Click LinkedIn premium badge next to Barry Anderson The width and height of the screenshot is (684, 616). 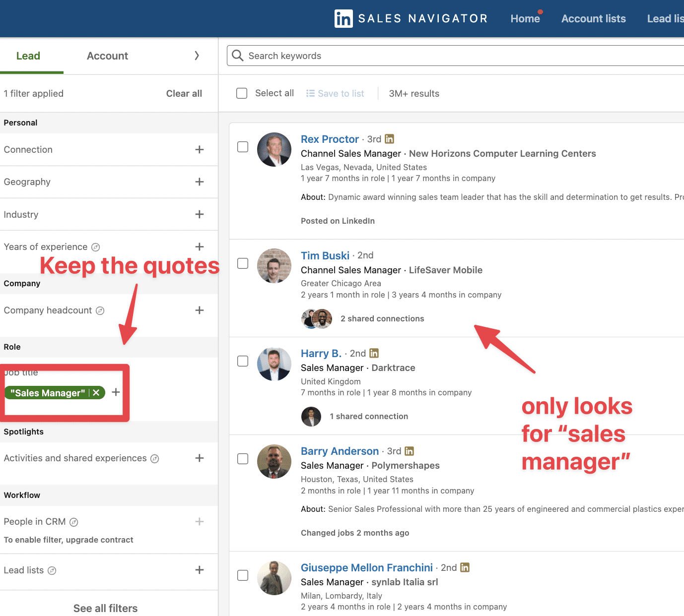tap(410, 451)
